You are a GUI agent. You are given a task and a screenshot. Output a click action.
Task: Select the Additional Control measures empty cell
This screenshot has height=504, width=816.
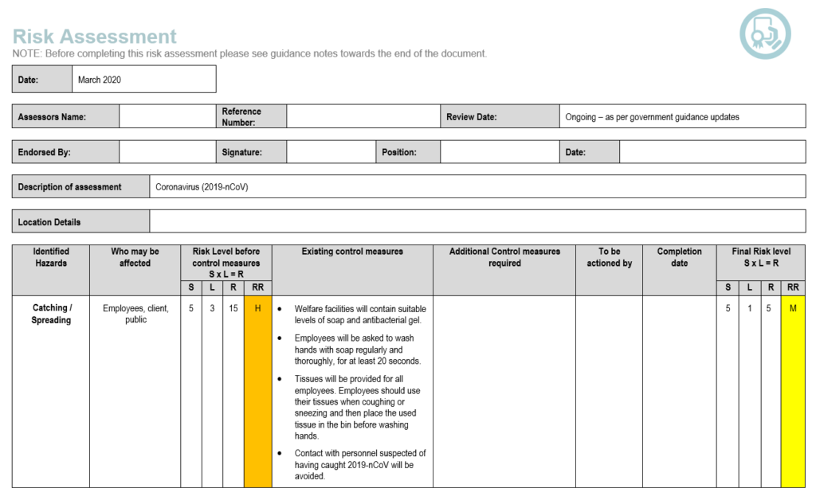[504, 390]
